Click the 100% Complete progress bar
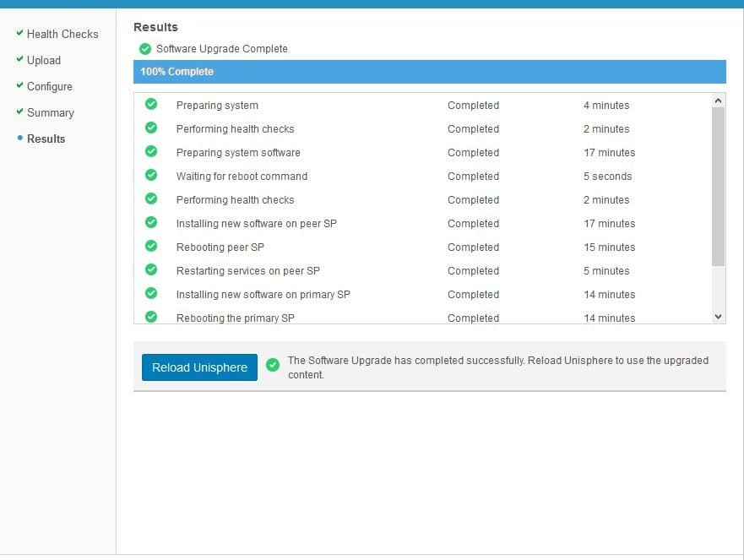Image resolution: width=744 pixels, height=560 pixels. (x=429, y=72)
